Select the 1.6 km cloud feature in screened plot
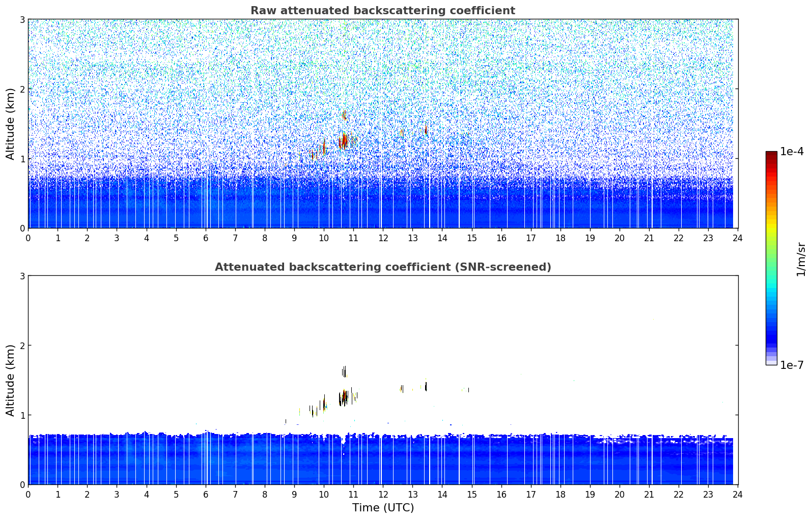812x519 pixels. [x=344, y=371]
